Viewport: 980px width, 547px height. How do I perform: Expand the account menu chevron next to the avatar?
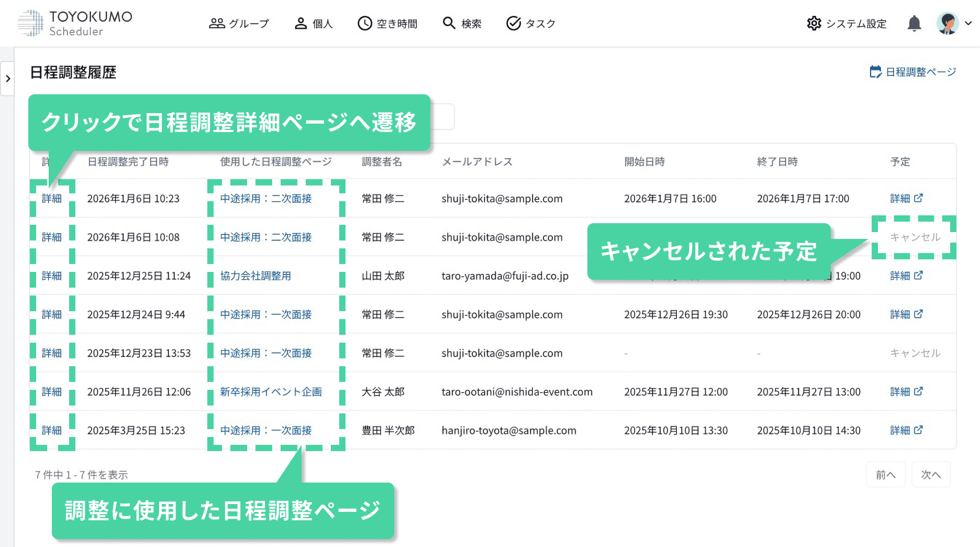pos(968,23)
